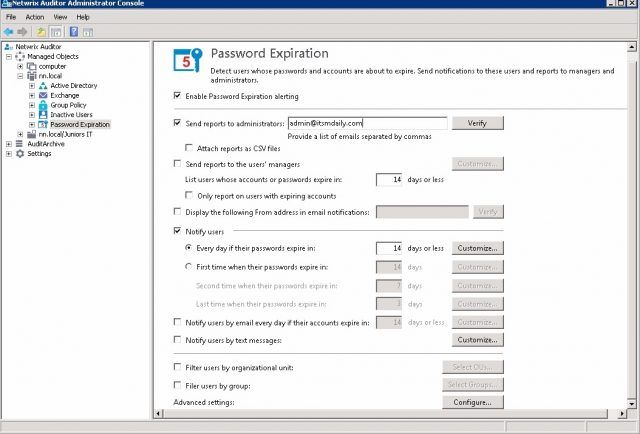640x434 pixels.
Task: Click Verify next to administrator email
Action: [x=478, y=123]
